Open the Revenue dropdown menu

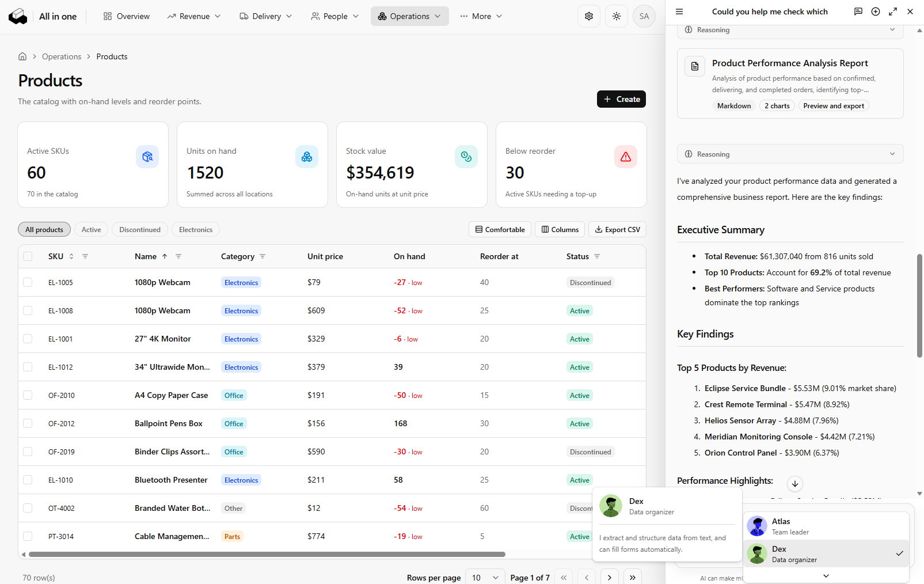coord(194,16)
